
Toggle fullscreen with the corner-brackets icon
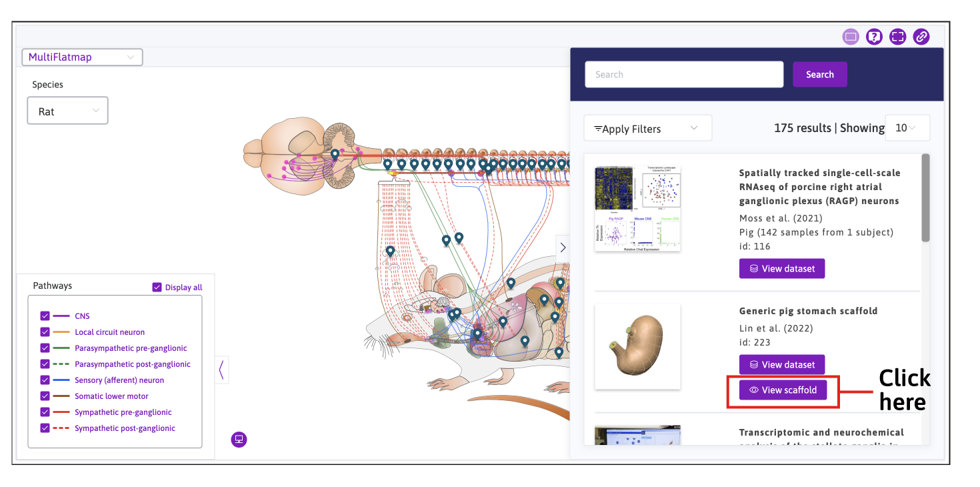898,37
